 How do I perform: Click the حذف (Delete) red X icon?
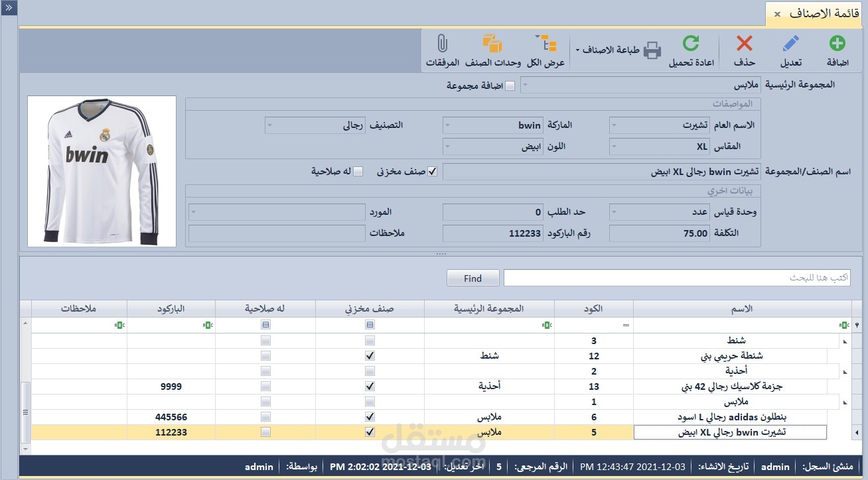click(x=745, y=44)
